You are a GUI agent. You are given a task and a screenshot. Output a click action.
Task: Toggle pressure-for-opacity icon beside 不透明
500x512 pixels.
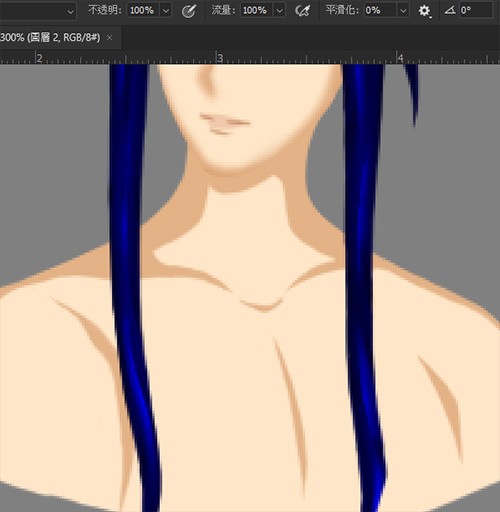[189, 11]
